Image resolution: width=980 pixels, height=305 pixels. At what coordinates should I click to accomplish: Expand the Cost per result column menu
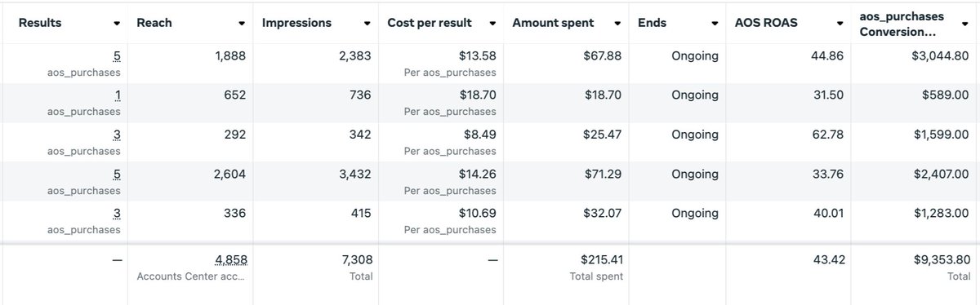(x=492, y=24)
